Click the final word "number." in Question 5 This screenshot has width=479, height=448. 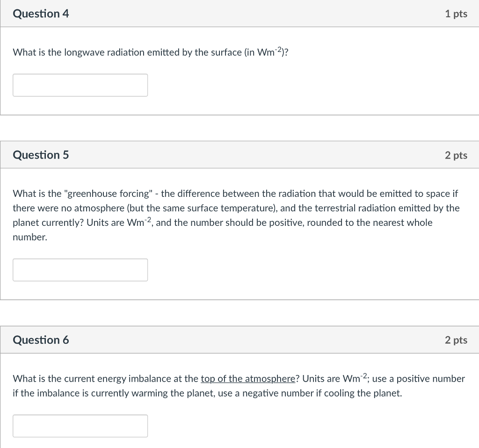pyautogui.click(x=30, y=237)
